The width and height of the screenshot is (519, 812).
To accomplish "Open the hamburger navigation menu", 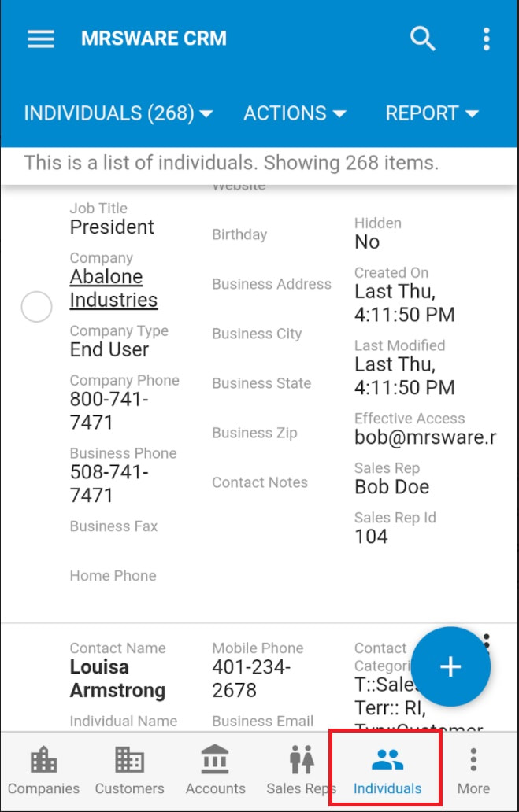I will click(41, 39).
